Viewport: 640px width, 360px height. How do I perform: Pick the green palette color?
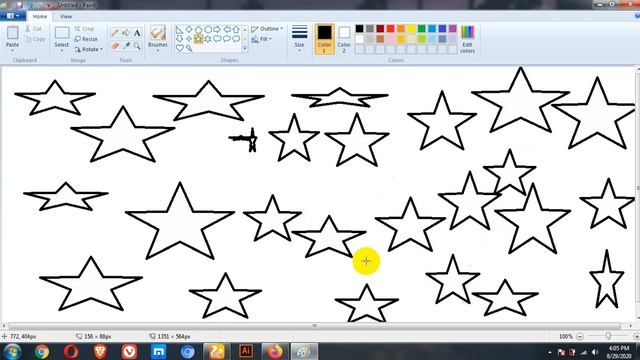point(422,29)
